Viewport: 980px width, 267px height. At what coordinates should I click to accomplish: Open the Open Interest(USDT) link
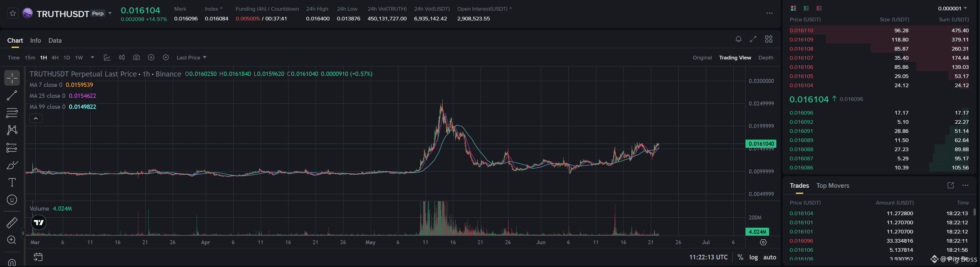[484, 9]
